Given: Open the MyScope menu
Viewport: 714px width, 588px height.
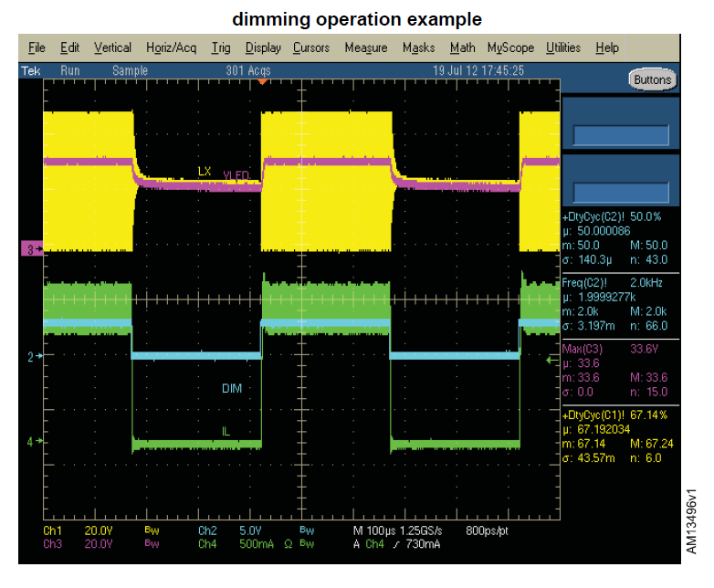Looking at the screenshot, I should [x=511, y=47].
